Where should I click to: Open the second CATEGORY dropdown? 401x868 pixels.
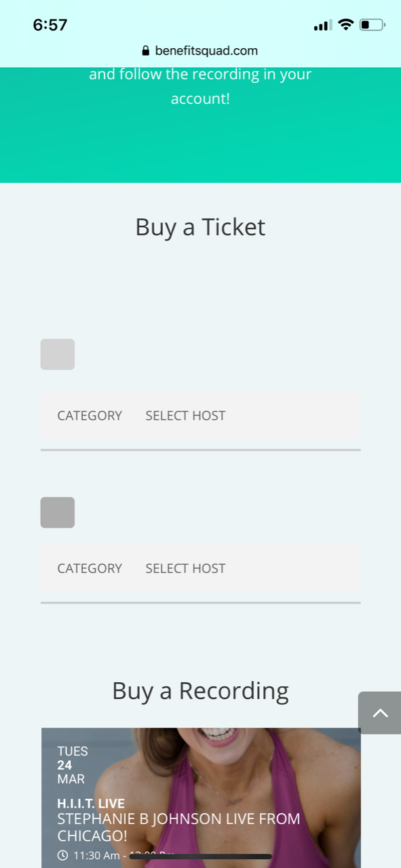point(90,568)
